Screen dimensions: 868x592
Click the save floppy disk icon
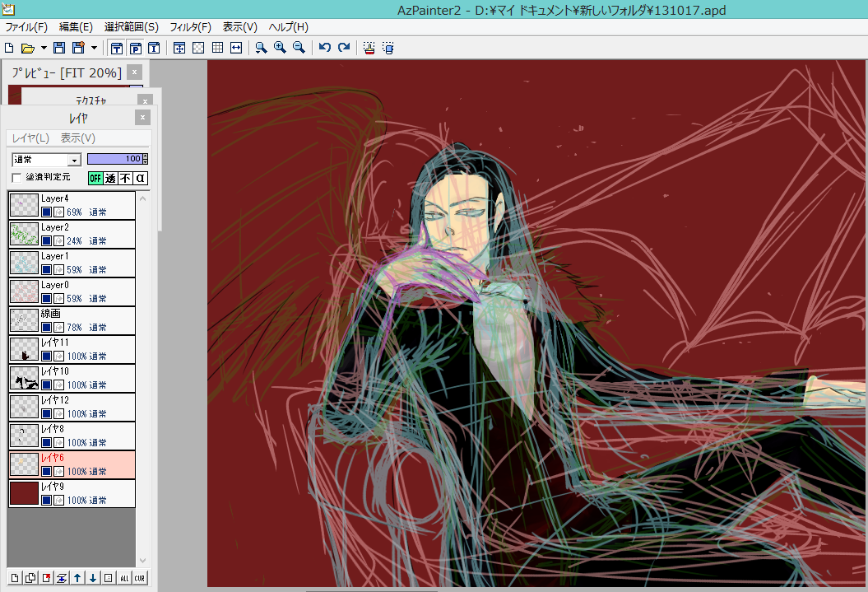click(59, 48)
